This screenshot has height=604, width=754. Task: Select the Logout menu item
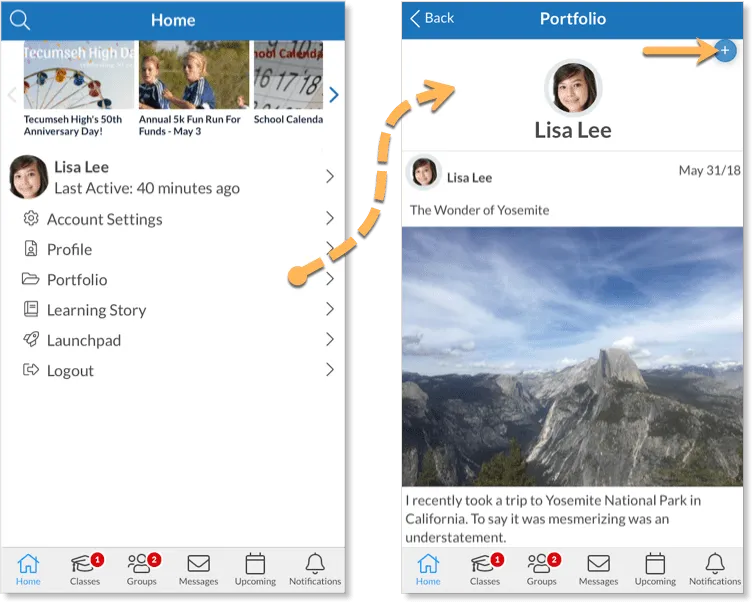click(173, 370)
